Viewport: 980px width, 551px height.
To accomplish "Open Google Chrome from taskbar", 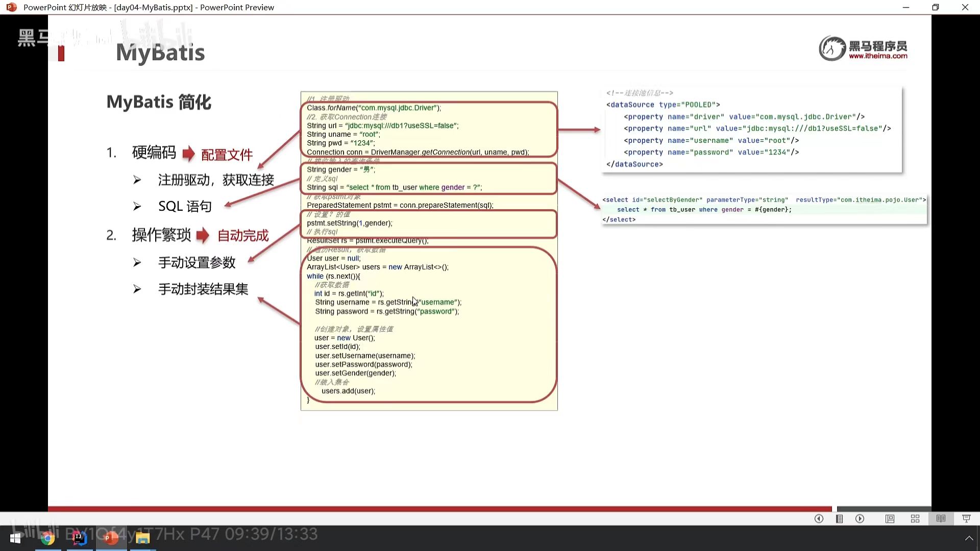I will click(48, 538).
